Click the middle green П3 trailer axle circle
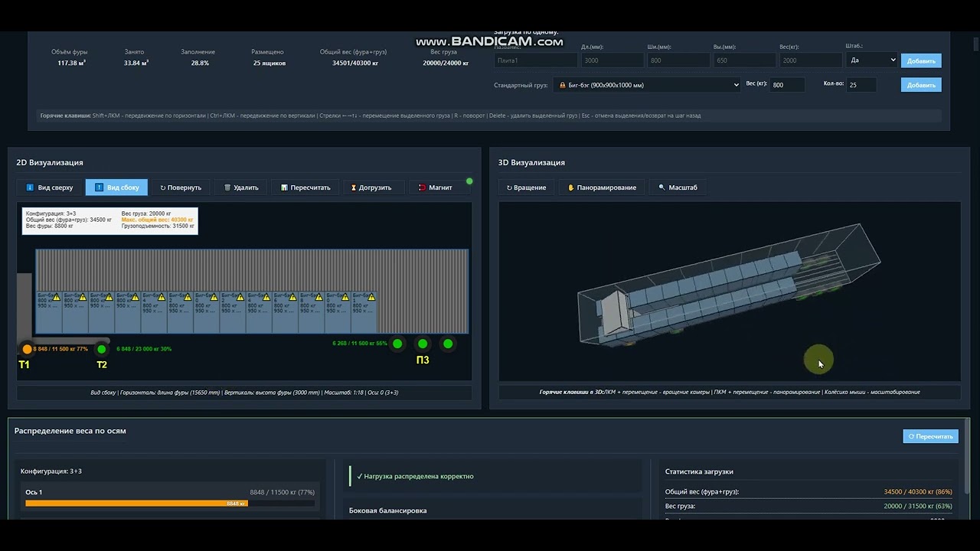Viewport: 980px width, 551px height. pos(423,344)
